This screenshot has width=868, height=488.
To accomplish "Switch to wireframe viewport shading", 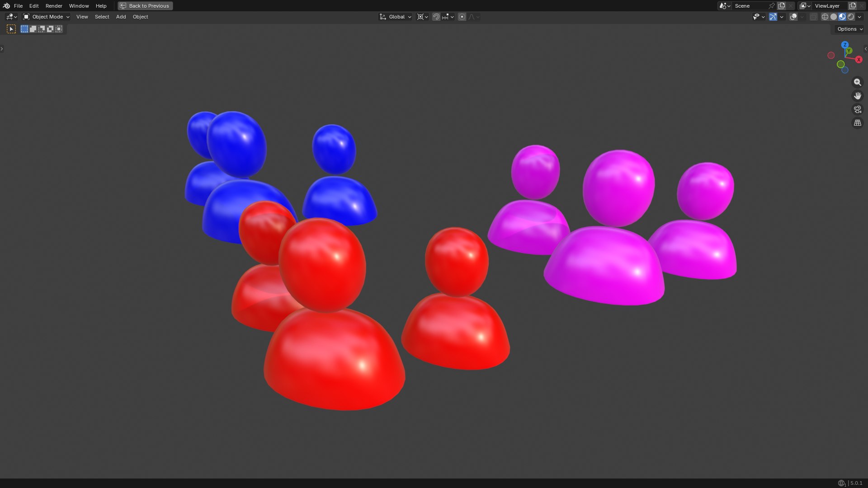I will coord(825,17).
